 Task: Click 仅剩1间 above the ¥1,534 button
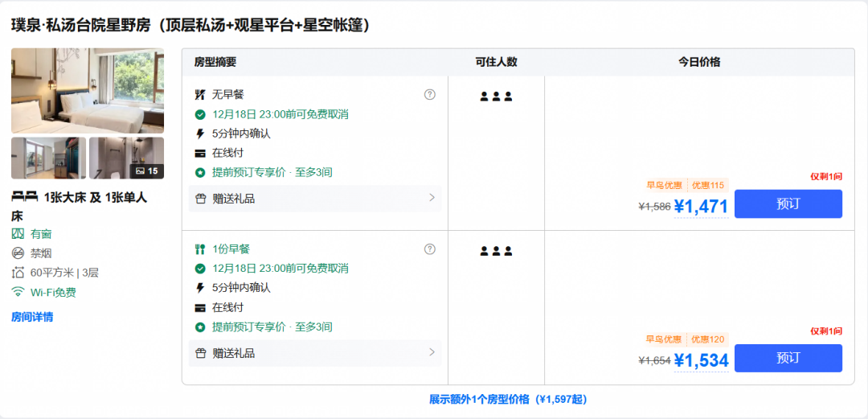pos(826,331)
